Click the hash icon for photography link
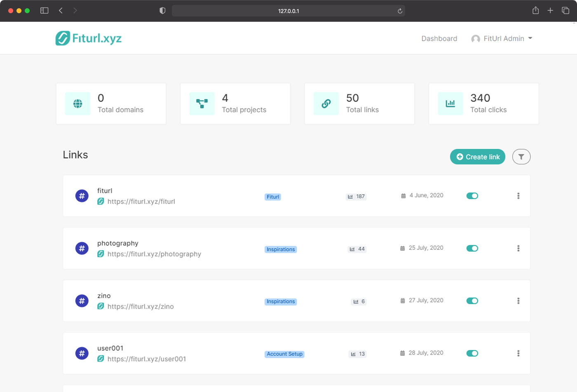 pos(82,248)
